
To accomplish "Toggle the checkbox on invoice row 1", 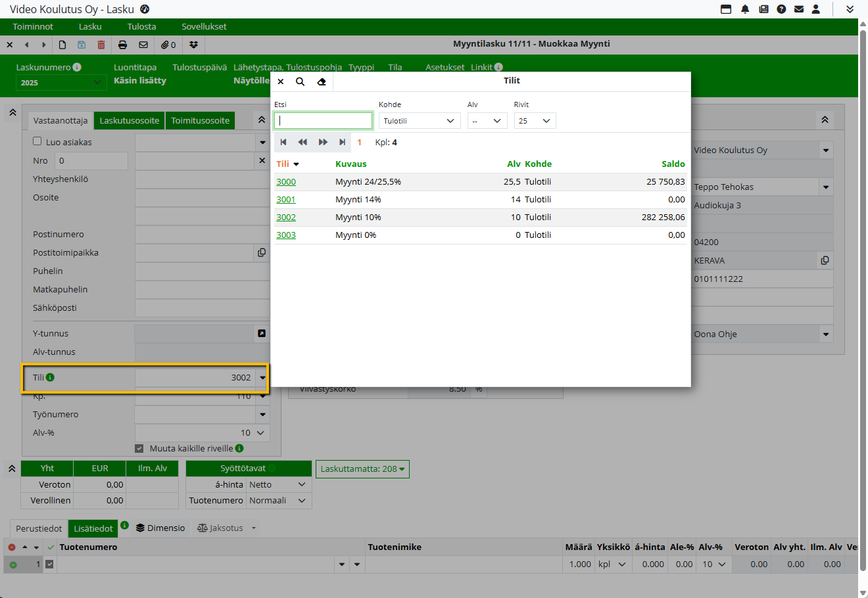I will [49, 564].
